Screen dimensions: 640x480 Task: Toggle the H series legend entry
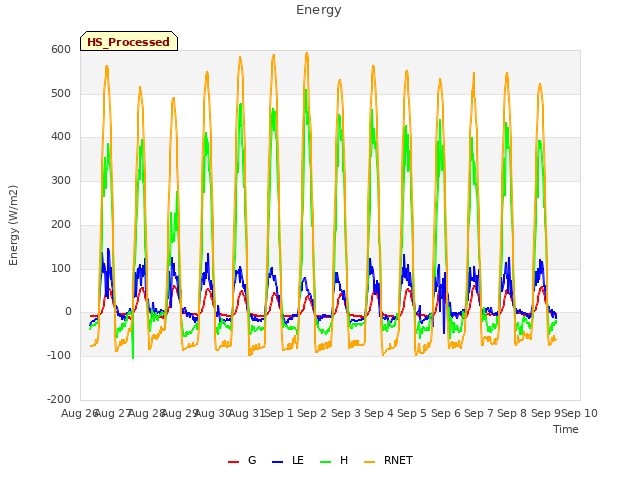pyautogui.click(x=334, y=460)
